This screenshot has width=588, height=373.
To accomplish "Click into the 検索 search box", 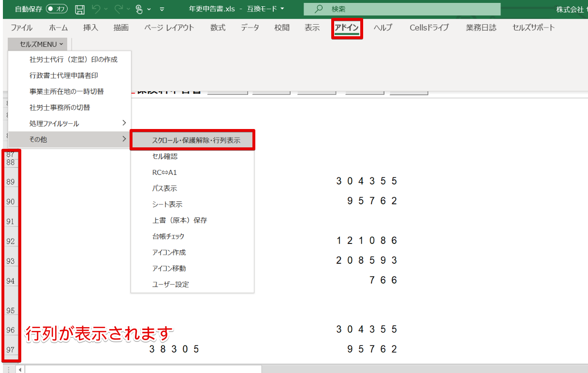I will (x=402, y=9).
